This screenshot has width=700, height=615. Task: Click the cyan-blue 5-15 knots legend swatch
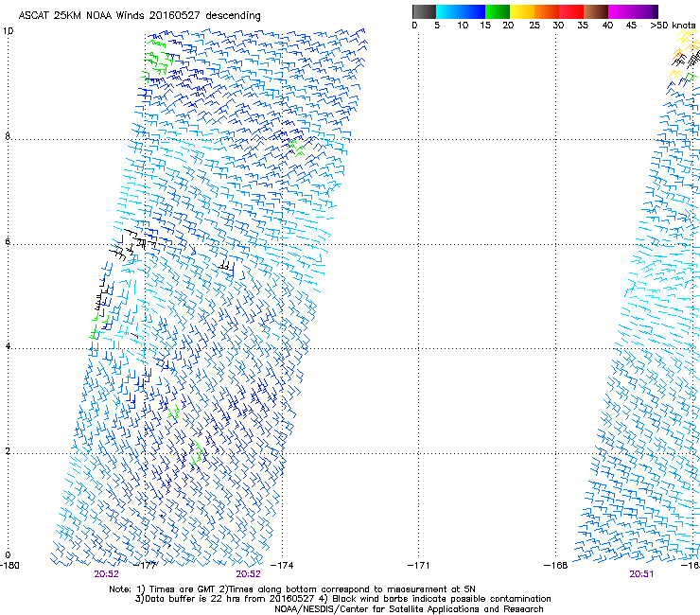(x=461, y=11)
